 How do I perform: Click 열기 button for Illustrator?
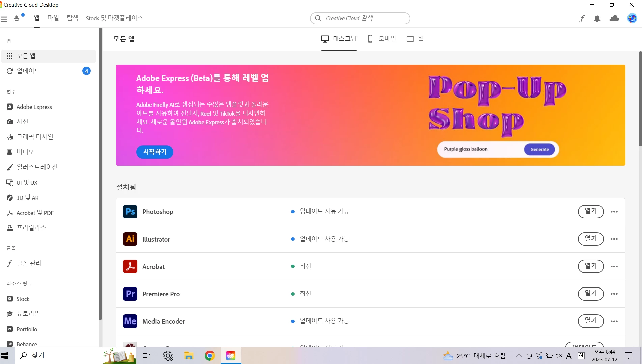click(591, 239)
